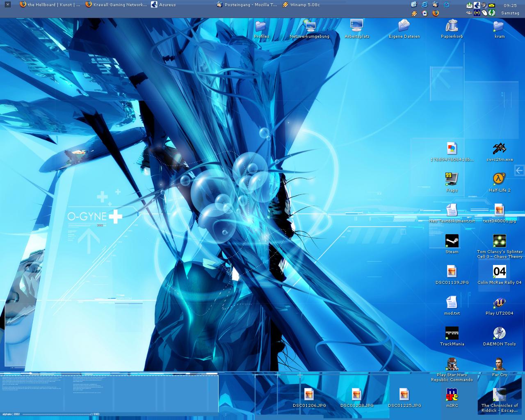Start TrackMania from its desktop shortcut
This screenshot has width=525, height=420.
[x=452, y=333]
